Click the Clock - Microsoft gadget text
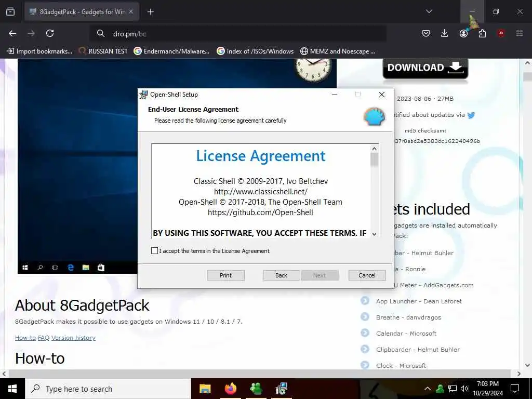The image size is (532, 399). (401, 365)
